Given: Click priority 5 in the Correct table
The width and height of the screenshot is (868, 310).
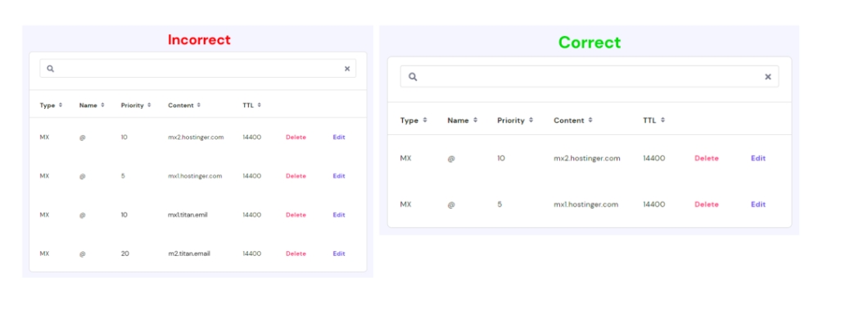Looking at the screenshot, I should click(x=500, y=204).
